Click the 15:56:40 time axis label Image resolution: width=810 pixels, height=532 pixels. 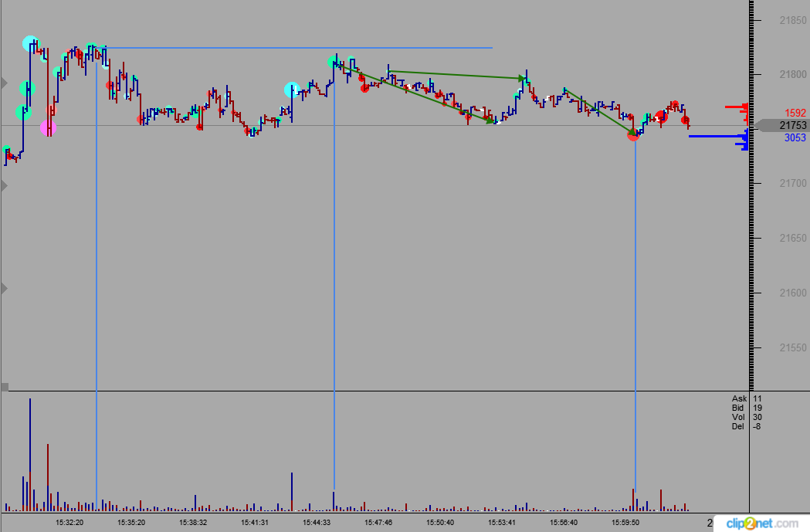click(x=564, y=523)
